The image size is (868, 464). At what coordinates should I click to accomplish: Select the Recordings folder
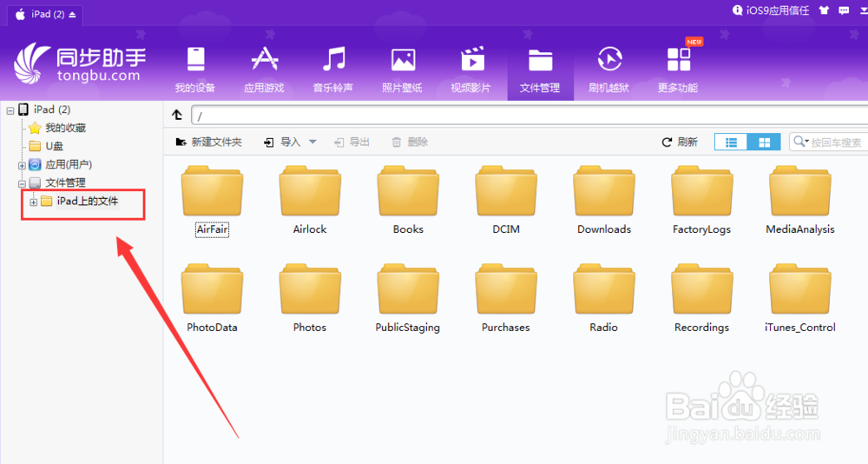coord(702,299)
